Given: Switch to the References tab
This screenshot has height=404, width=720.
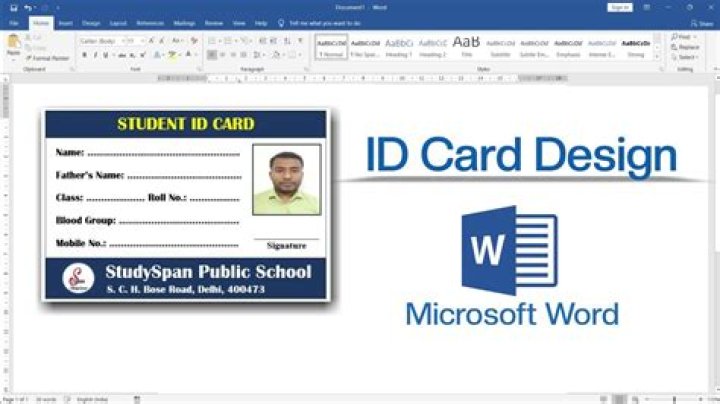Looking at the screenshot, I should pyautogui.click(x=150, y=23).
